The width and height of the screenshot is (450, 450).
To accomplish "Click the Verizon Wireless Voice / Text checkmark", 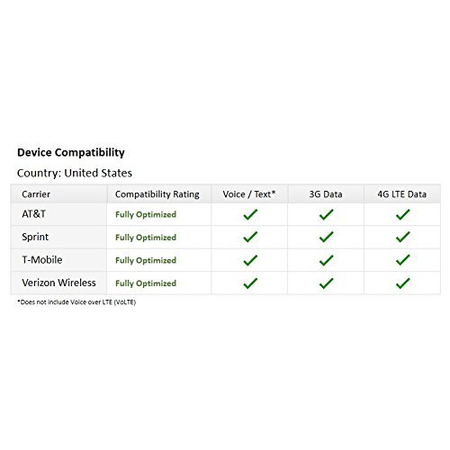I will (x=250, y=283).
